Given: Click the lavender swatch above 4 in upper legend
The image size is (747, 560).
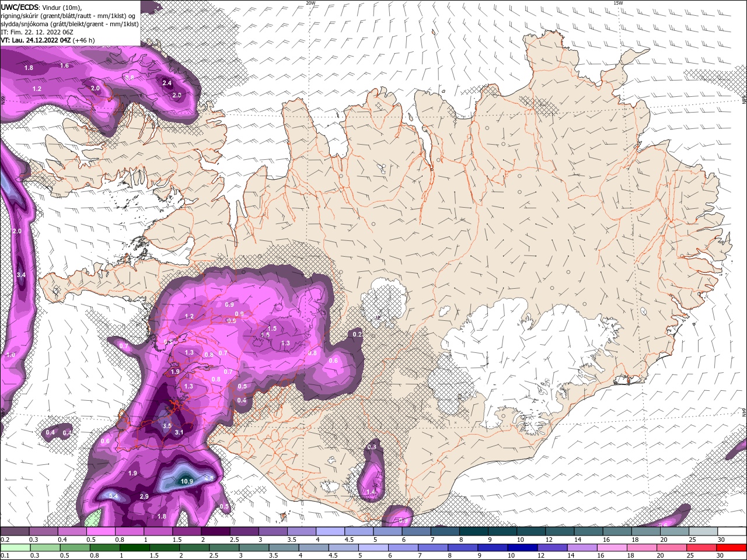Looking at the screenshot, I should [x=330, y=532].
